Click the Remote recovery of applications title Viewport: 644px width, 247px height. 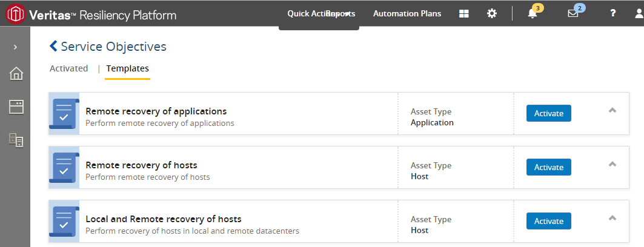[x=156, y=111]
